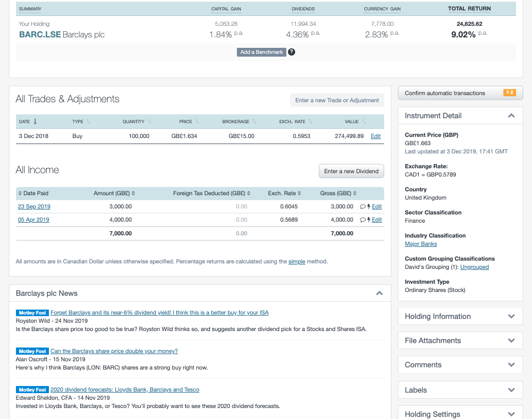Click the Enter a new Dividend button
The width and height of the screenshot is (532, 419).
click(351, 171)
